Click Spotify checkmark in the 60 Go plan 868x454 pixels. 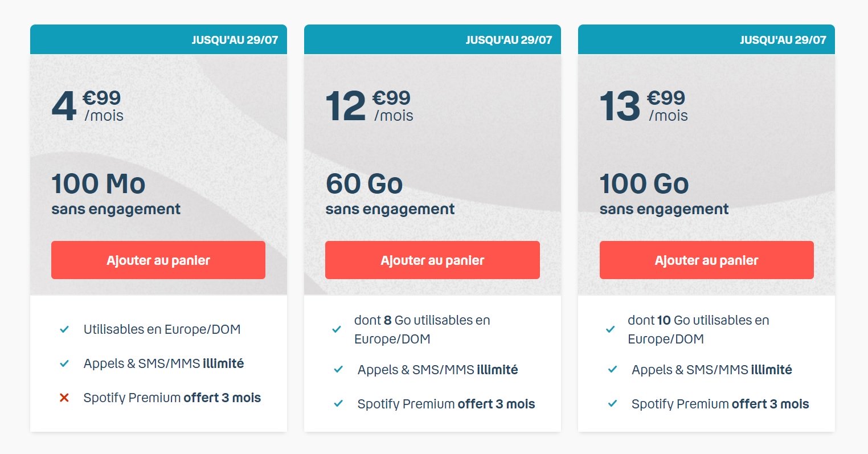pos(338,404)
